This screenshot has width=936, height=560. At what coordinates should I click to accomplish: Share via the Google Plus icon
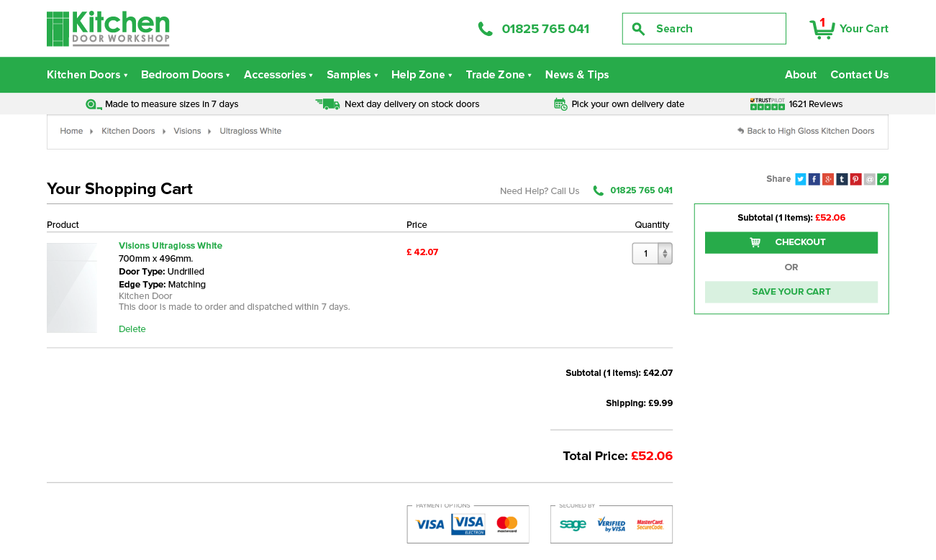coord(828,179)
